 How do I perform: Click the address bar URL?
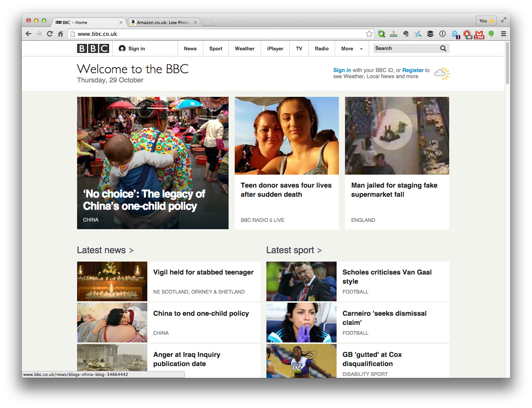coord(97,34)
